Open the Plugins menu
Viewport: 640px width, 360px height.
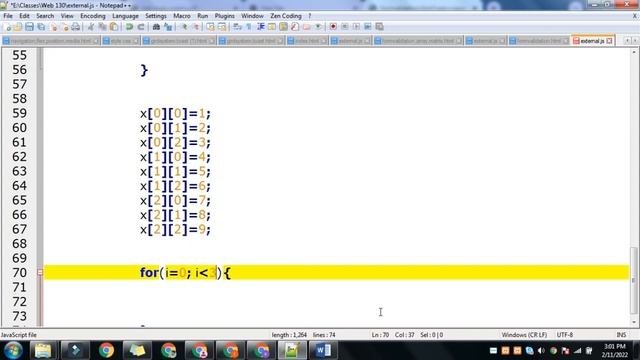click(x=224, y=16)
